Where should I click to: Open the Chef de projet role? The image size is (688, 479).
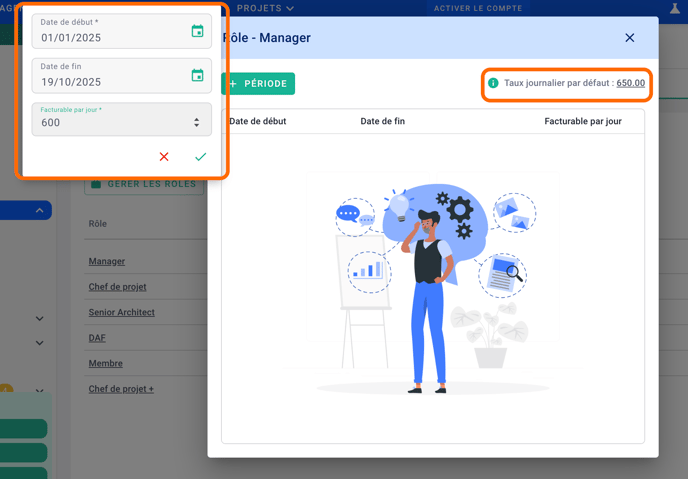[x=117, y=287]
